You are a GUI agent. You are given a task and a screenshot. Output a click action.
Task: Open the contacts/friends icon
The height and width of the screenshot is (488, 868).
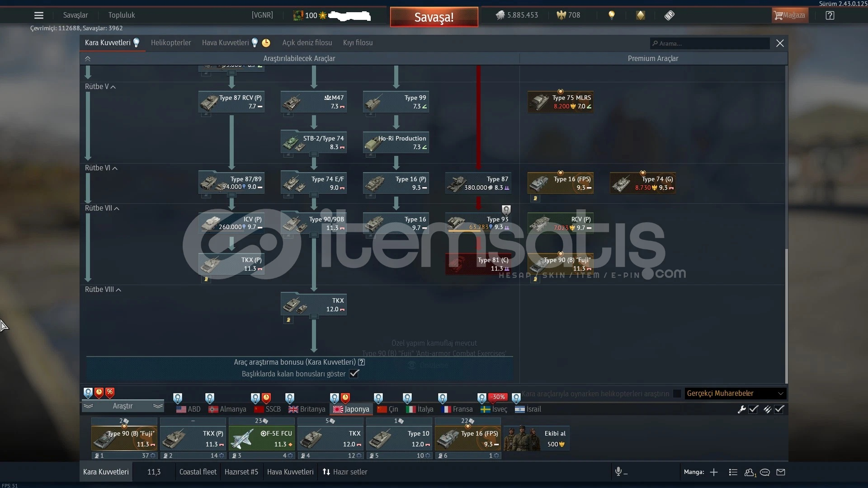[x=750, y=472]
